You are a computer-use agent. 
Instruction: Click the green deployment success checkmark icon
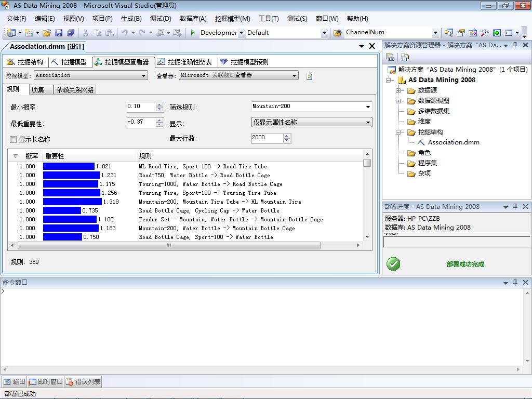(x=393, y=264)
